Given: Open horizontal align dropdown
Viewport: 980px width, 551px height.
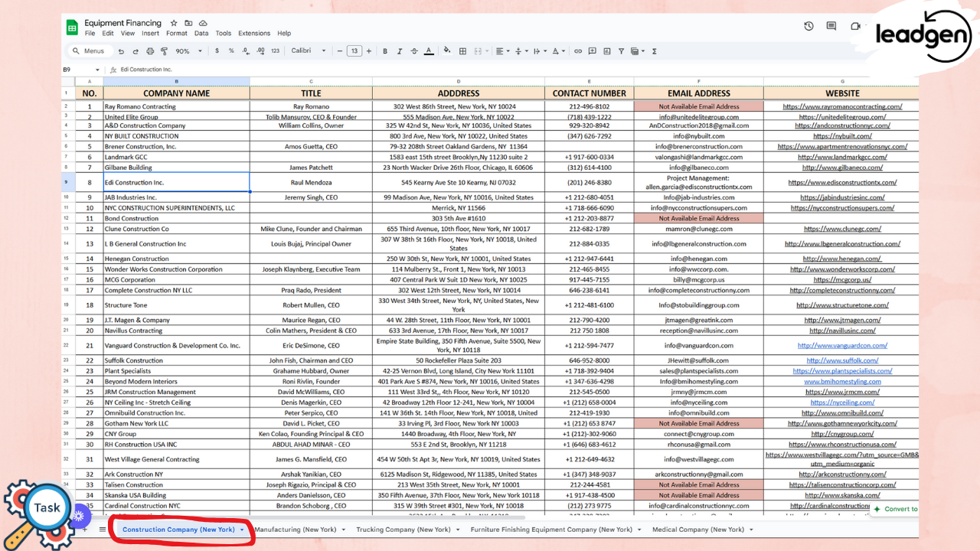Looking at the screenshot, I should pyautogui.click(x=502, y=51).
